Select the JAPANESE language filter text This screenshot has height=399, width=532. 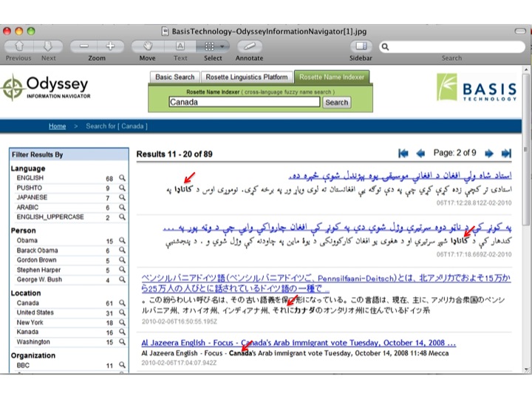coord(32,197)
